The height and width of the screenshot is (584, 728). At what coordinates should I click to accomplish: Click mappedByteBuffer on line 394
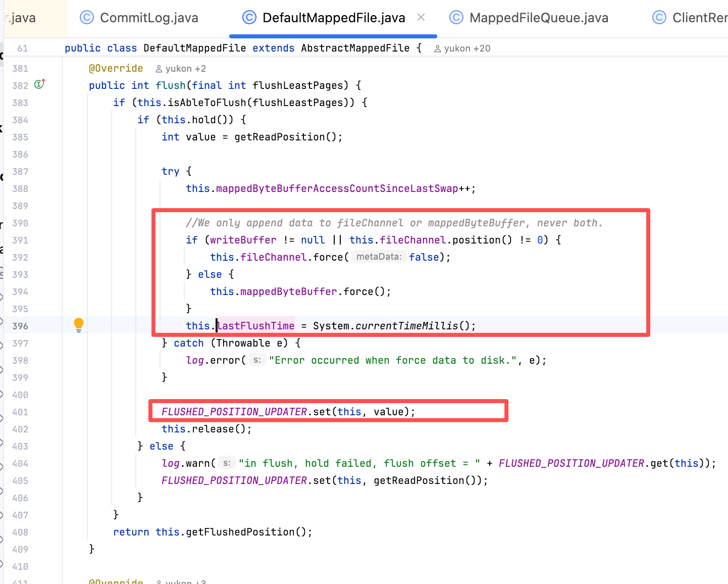pos(289,291)
